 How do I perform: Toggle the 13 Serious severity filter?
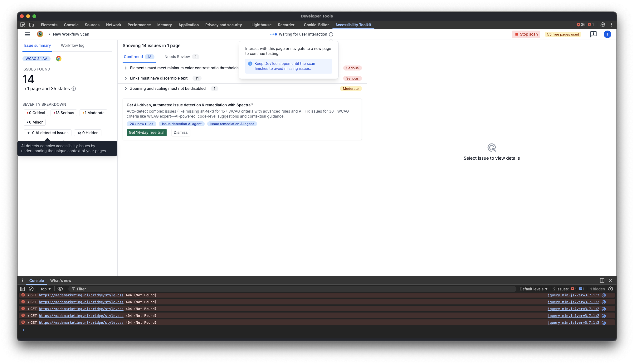click(64, 113)
